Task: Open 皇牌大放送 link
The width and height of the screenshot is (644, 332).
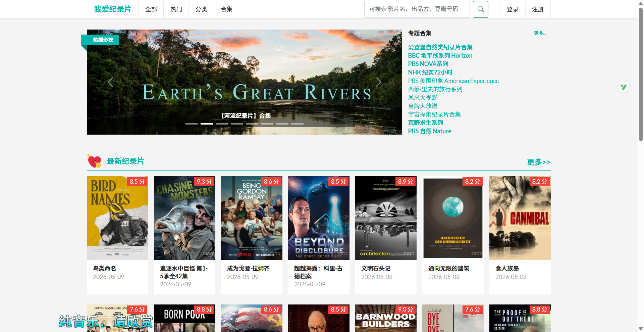Action: (423, 106)
